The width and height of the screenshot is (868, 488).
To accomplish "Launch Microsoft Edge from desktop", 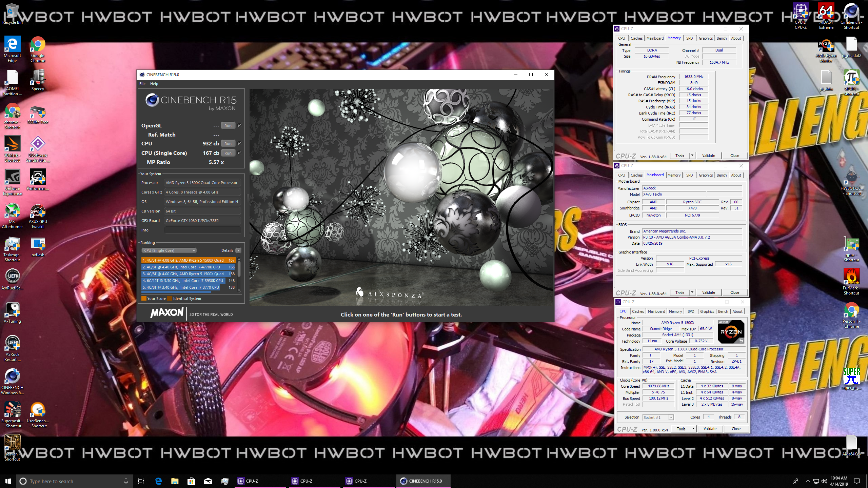I will pyautogui.click(x=12, y=49).
